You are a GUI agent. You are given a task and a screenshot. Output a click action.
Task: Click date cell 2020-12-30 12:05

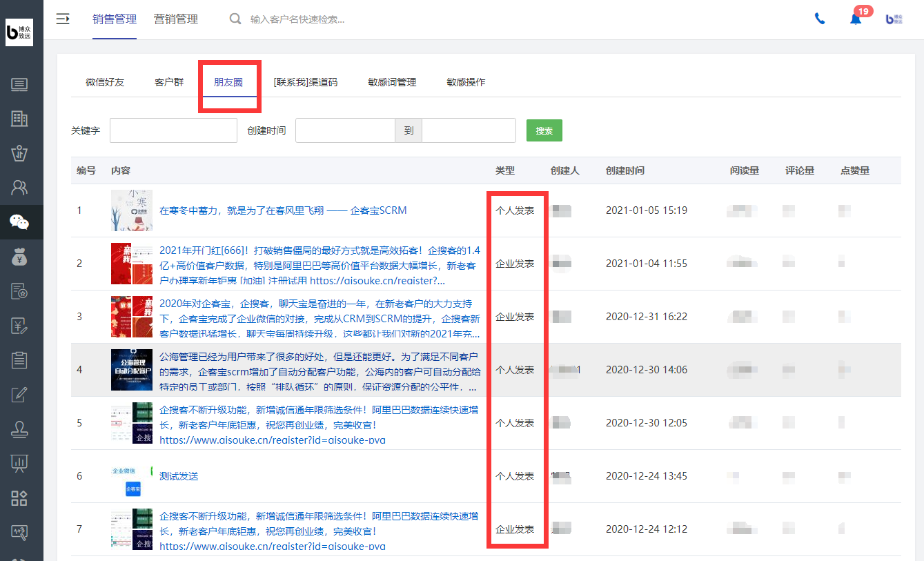647,423
